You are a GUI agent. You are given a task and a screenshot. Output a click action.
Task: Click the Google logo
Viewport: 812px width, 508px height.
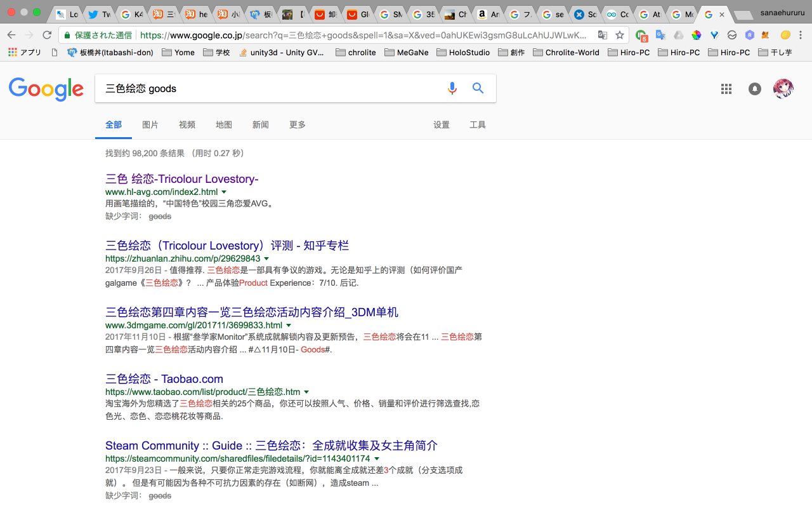point(46,89)
